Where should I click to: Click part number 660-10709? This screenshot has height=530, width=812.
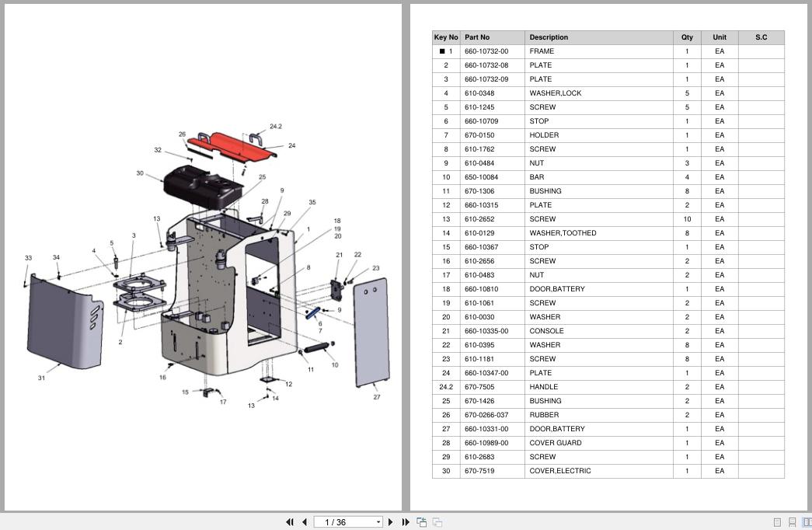click(x=482, y=121)
